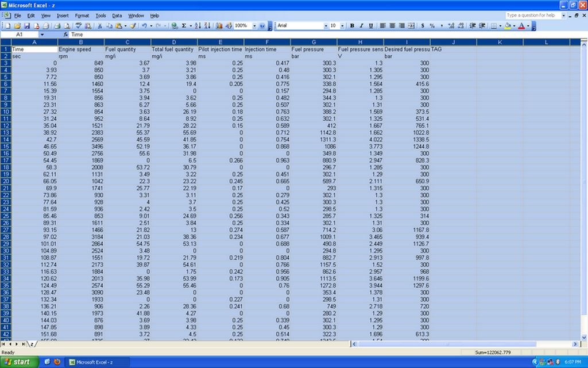Click the AutoSum sigma icon

184,25
